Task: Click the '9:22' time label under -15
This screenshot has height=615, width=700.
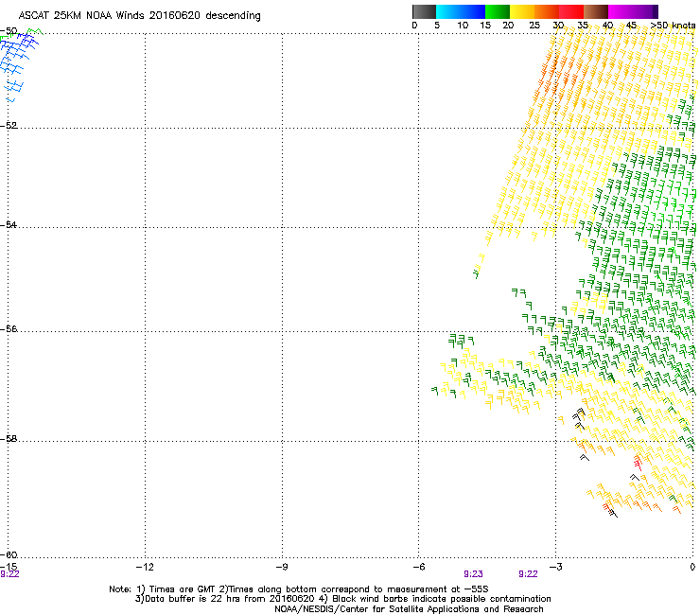Action: point(9,574)
